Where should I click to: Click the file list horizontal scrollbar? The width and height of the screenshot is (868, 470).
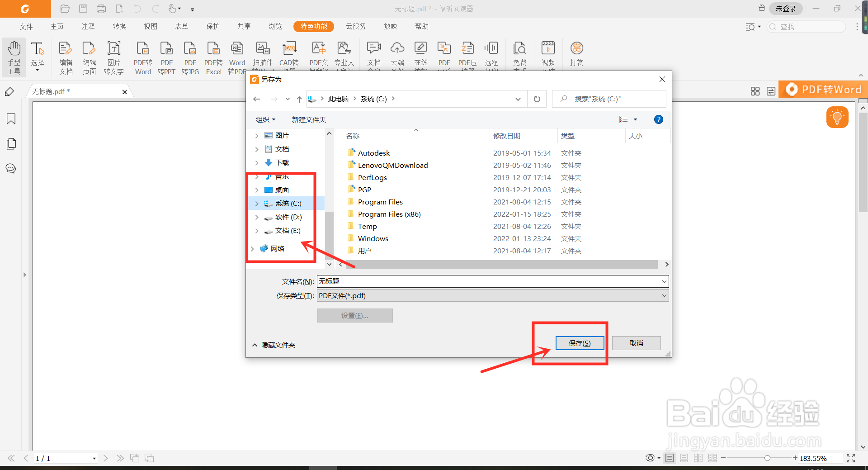click(x=501, y=264)
